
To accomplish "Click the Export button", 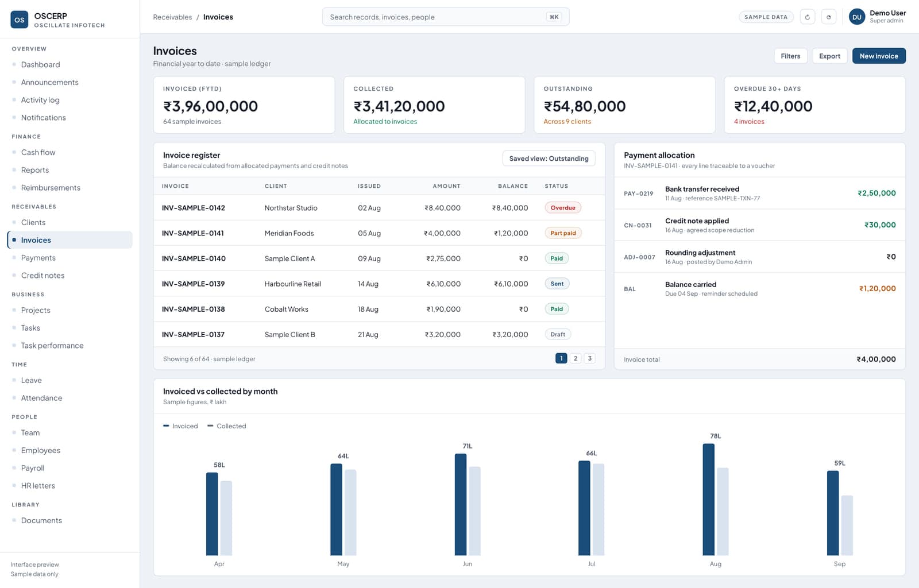I will pyautogui.click(x=829, y=56).
